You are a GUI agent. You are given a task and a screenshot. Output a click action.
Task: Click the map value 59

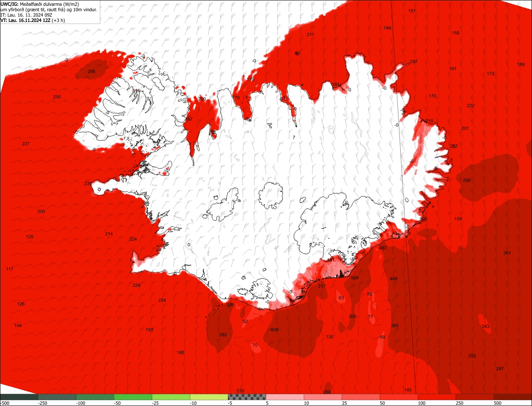383,337
